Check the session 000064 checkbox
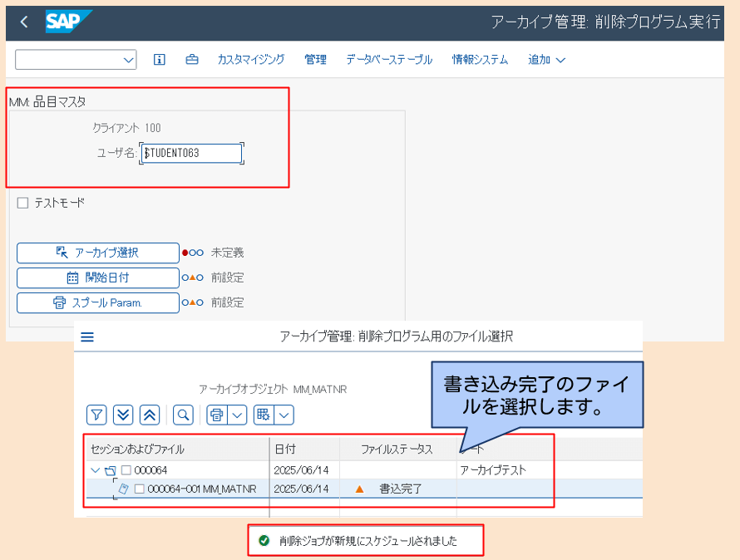Viewport: 740px width, 560px height. click(x=126, y=470)
